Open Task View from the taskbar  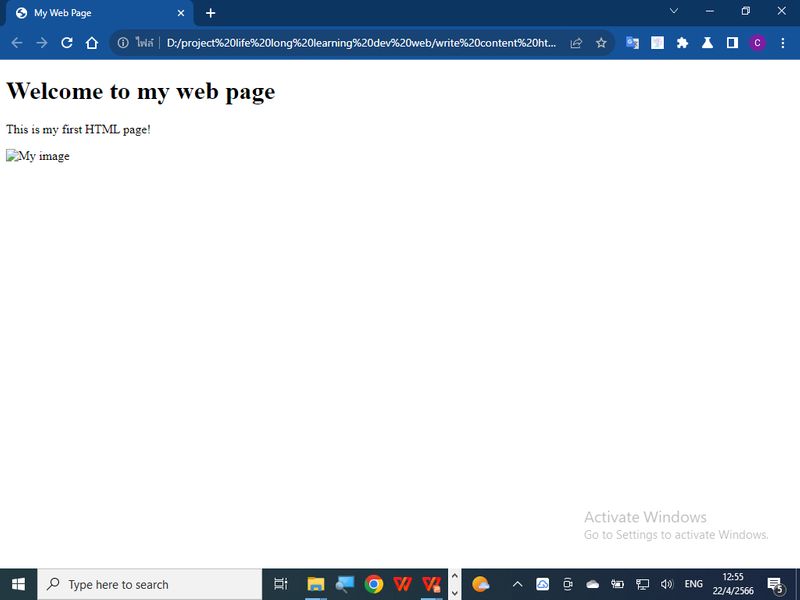(x=281, y=584)
